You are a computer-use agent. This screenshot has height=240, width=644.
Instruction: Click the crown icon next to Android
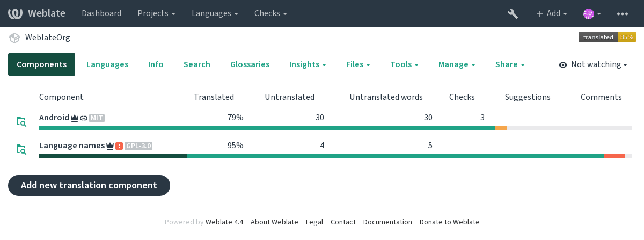pos(75,118)
